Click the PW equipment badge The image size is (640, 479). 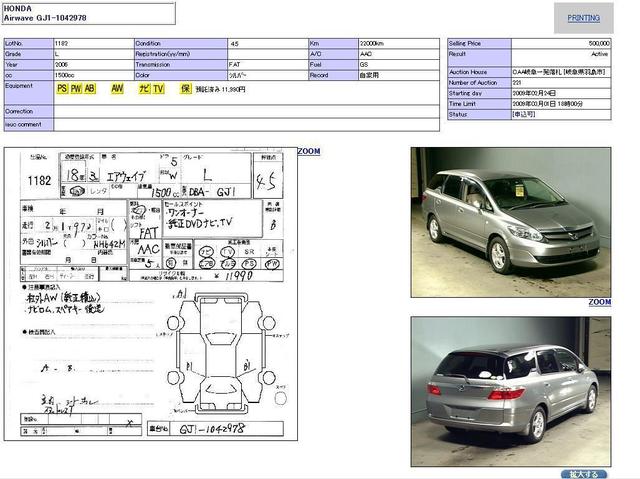pyautogui.click(x=76, y=89)
